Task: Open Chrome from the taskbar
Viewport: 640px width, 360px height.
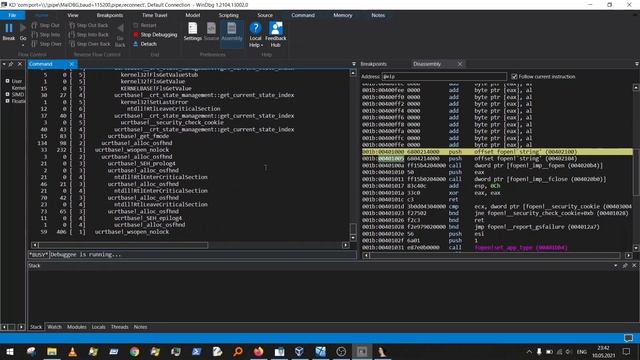Action: coord(134,352)
